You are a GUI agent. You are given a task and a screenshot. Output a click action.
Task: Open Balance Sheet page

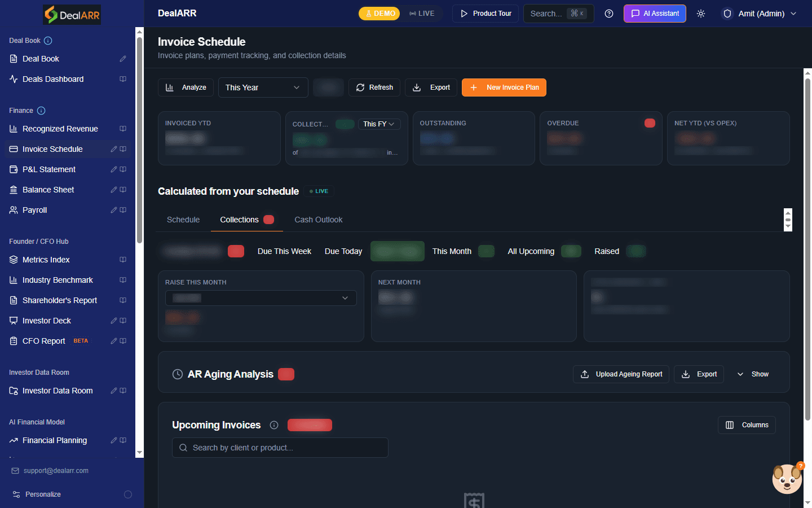48,190
